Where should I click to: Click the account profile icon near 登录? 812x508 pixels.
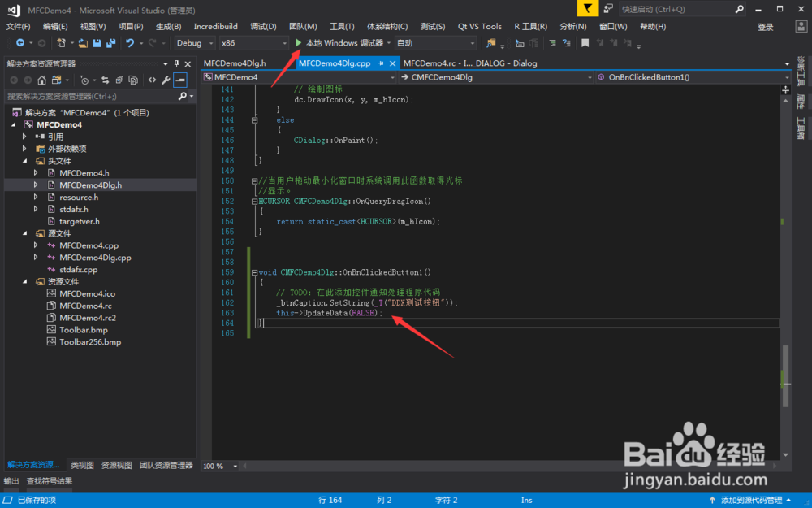click(801, 27)
